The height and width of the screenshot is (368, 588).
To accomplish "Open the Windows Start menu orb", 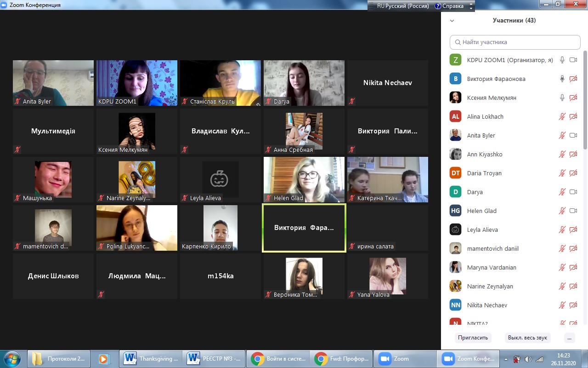I will (12, 359).
